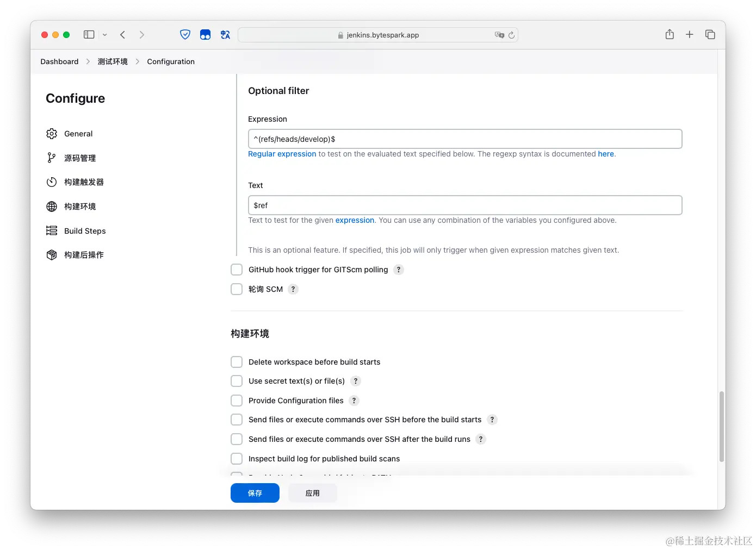Focus the Text input containing $ref
This screenshot has height=550, width=756.
465,205
